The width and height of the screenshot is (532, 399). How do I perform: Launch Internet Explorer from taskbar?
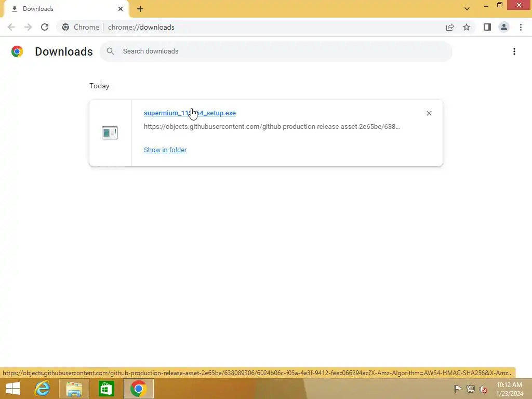pos(43,389)
